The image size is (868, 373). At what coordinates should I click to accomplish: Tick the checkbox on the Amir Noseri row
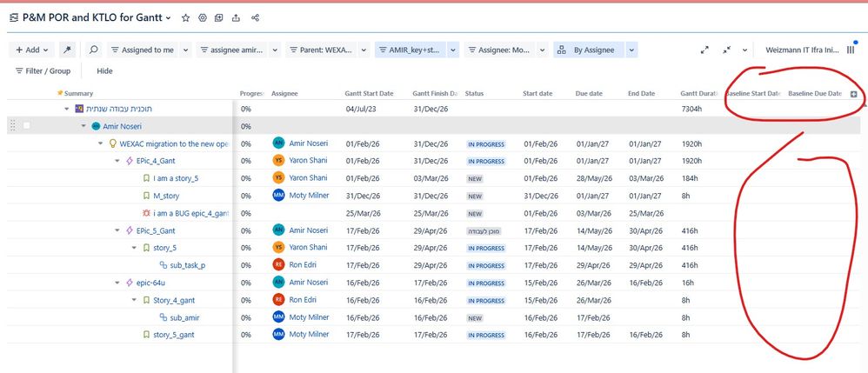pos(27,126)
